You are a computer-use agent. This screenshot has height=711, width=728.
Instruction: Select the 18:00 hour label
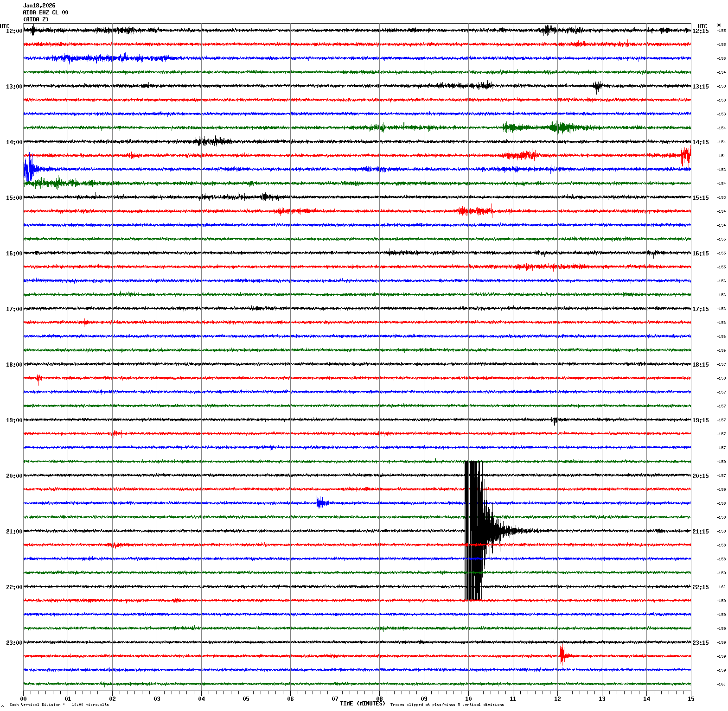14,365
